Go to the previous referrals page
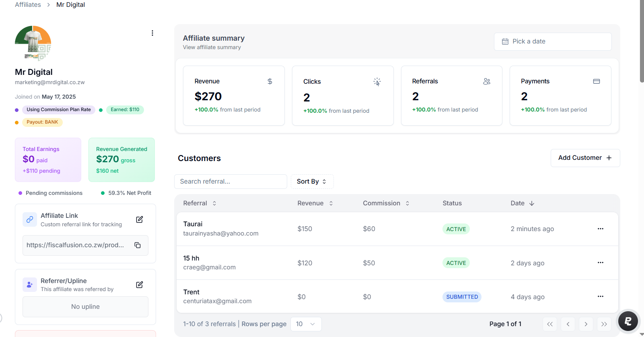The image size is (644, 337). 568,324
